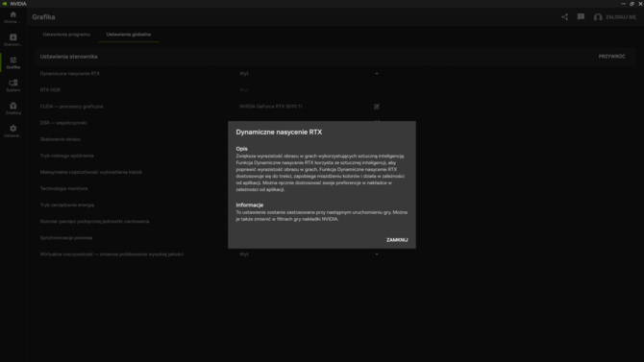This screenshot has width=644, height=362.
Task: Switch to the Ustawienia programu tab
Action: (66, 35)
